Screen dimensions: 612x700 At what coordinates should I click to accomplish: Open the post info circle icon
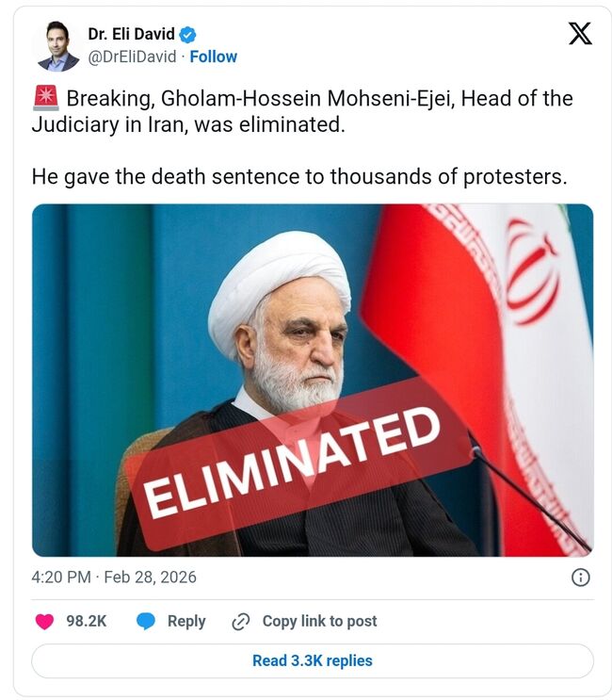pyautogui.click(x=580, y=578)
